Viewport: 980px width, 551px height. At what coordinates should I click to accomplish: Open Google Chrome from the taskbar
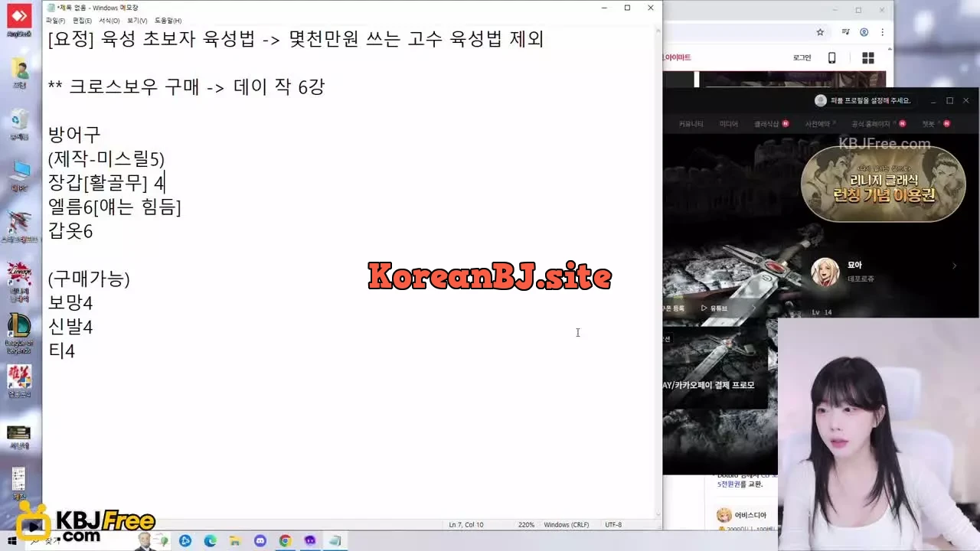tap(285, 541)
